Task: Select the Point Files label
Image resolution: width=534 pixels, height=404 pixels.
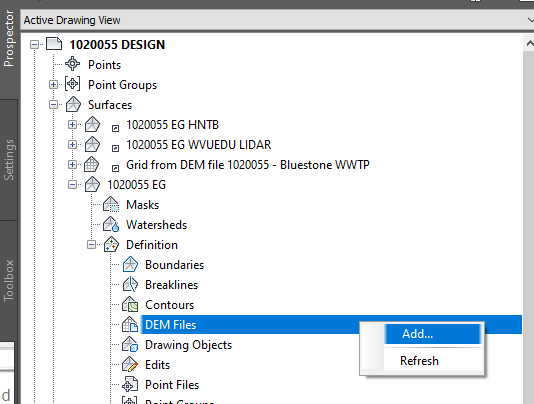Action: tap(172, 385)
